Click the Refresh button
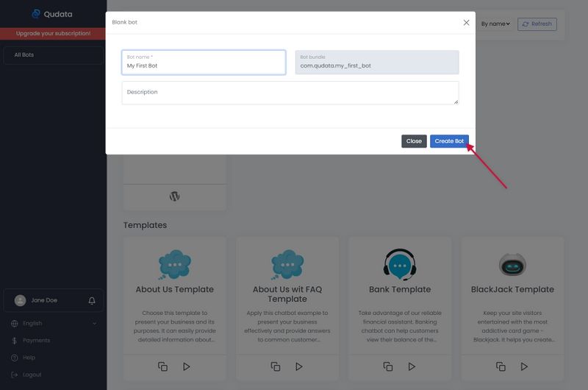The height and width of the screenshot is (390, 588). click(x=537, y=24)
